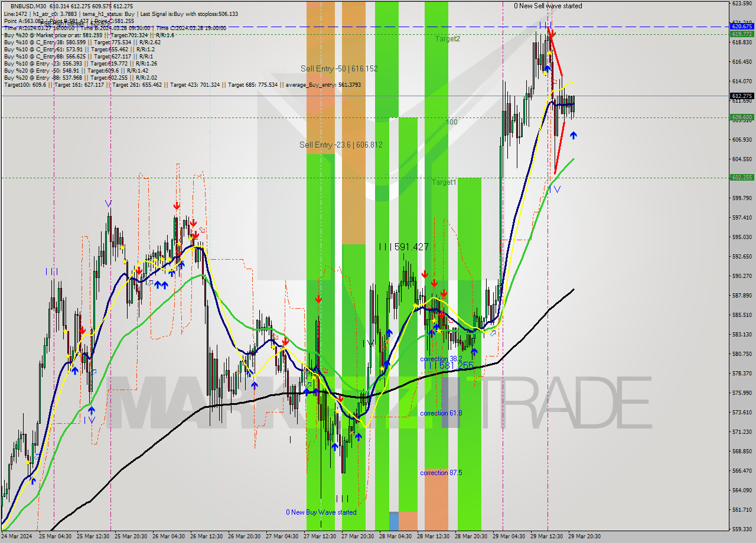The image size is (756, 543).
Task: Select '0 New Buy Wave started' annotation
Action: (x=321, y=512)
